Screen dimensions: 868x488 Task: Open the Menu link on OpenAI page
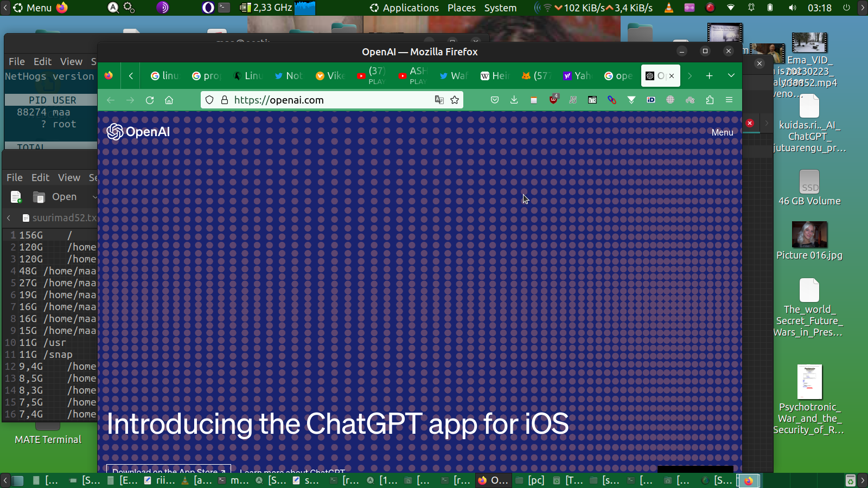(x=722, y=132)
